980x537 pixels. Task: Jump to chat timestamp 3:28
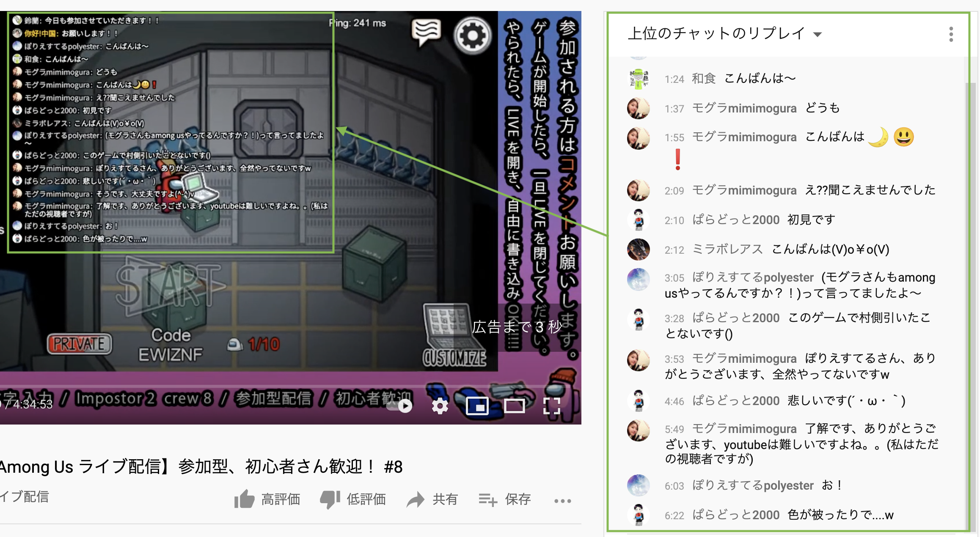[x=674, y=318]
